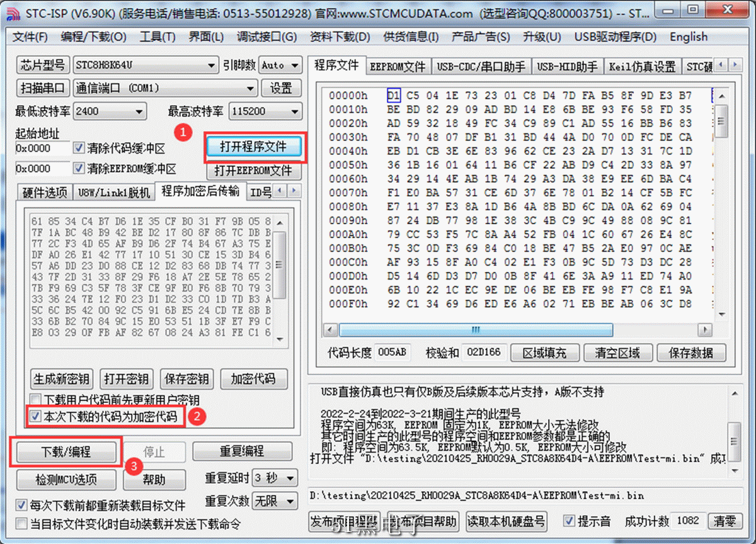756x544 pixels.
Task: Click log panel scroll-up arrow
Action: click(734, 392)
